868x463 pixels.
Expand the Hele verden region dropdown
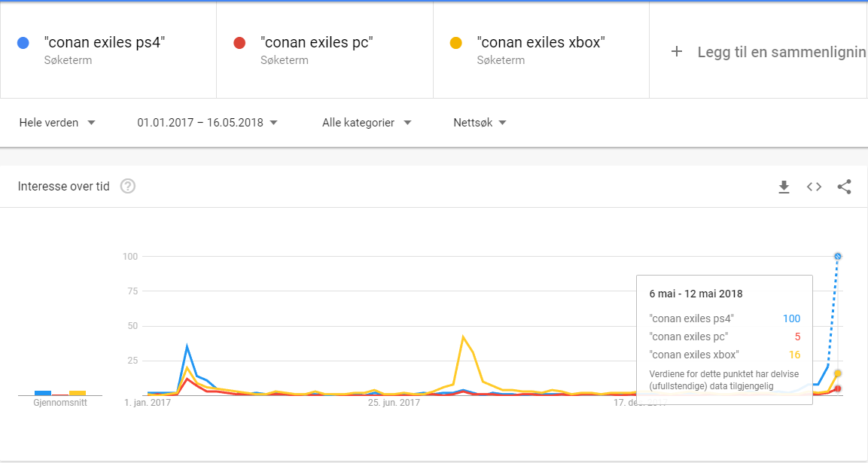point(57,123)
